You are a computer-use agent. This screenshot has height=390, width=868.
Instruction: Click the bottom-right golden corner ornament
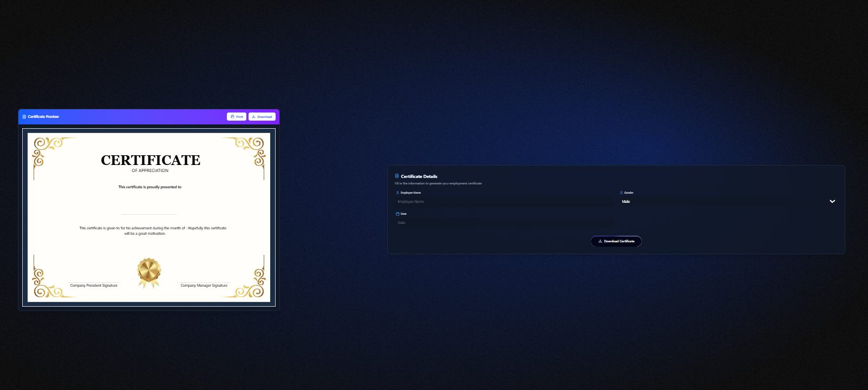(x=252, y=286)
